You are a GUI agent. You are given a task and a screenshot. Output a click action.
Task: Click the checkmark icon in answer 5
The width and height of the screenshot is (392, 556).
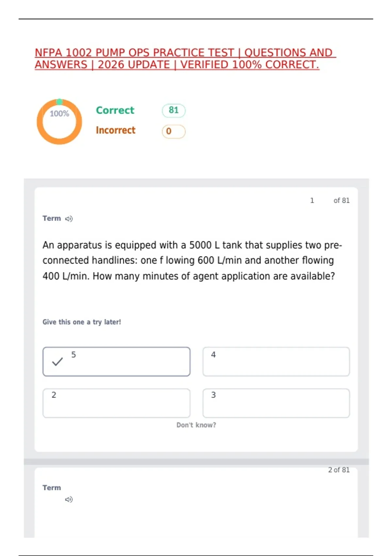click(57, 361)
